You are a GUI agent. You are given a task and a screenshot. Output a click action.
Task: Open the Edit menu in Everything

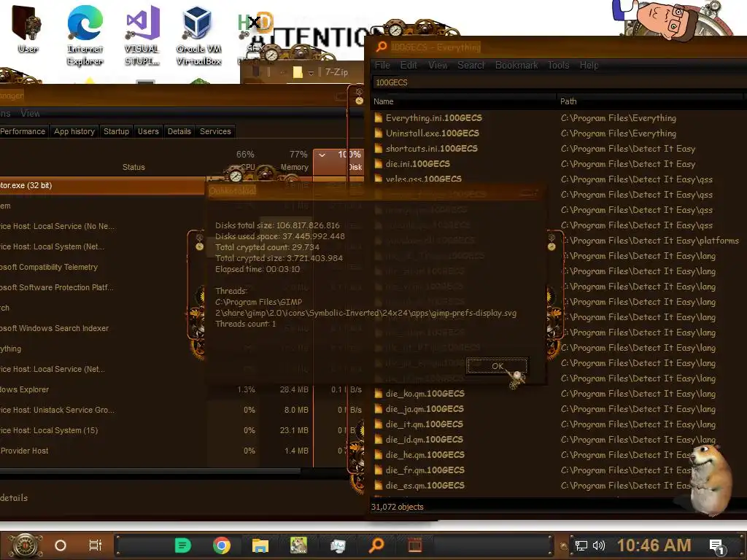click(409, 65)
